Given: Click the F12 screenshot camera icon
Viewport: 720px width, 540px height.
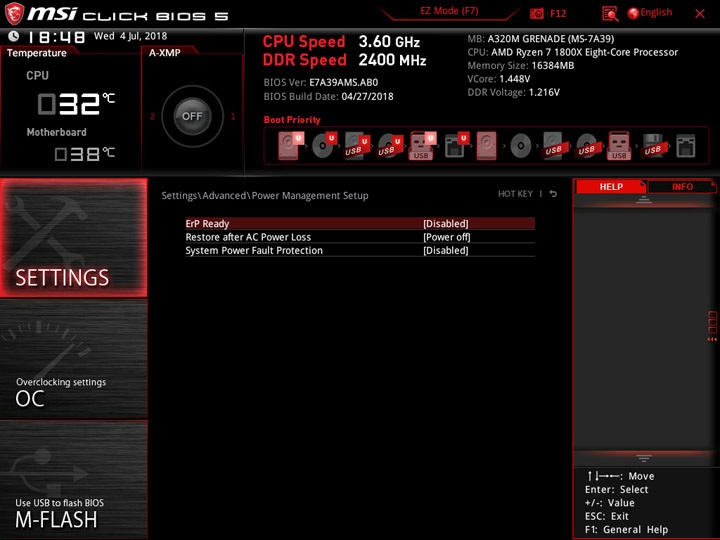Looking at the screenshot, I should (536, 13).
